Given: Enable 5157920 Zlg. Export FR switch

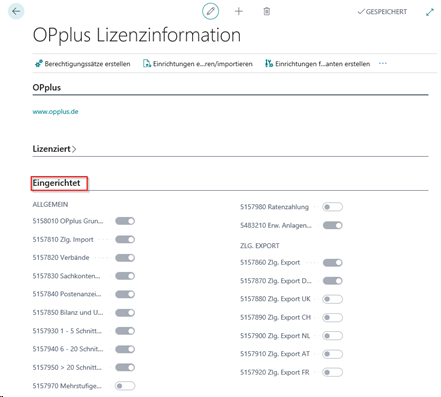Looking at the screenshot, I should [333, 372].
